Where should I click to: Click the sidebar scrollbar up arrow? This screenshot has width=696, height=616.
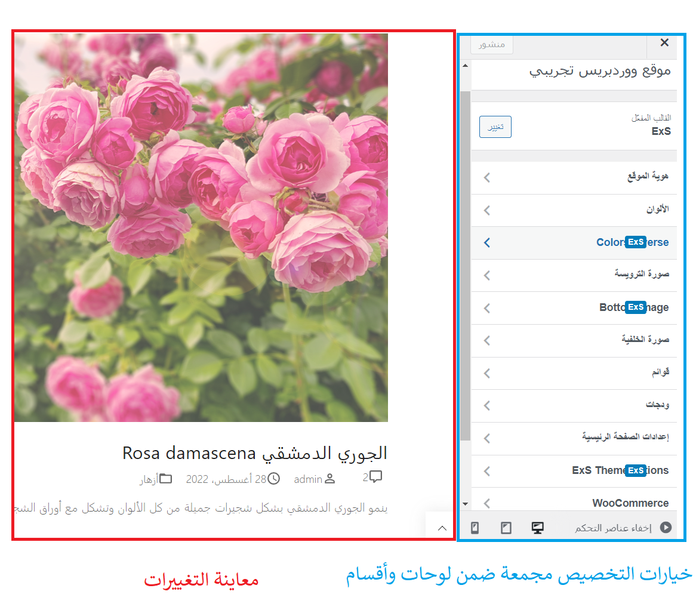click(465, 66)
